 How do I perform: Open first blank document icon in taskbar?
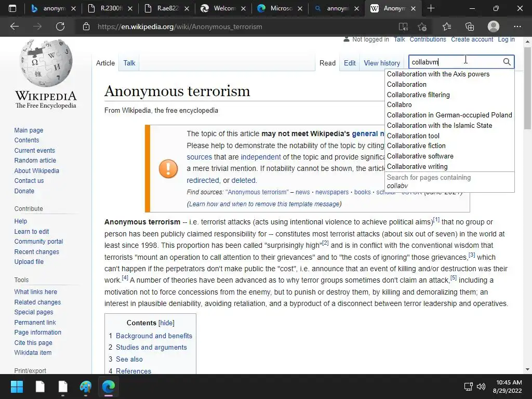tap(40, 387)
